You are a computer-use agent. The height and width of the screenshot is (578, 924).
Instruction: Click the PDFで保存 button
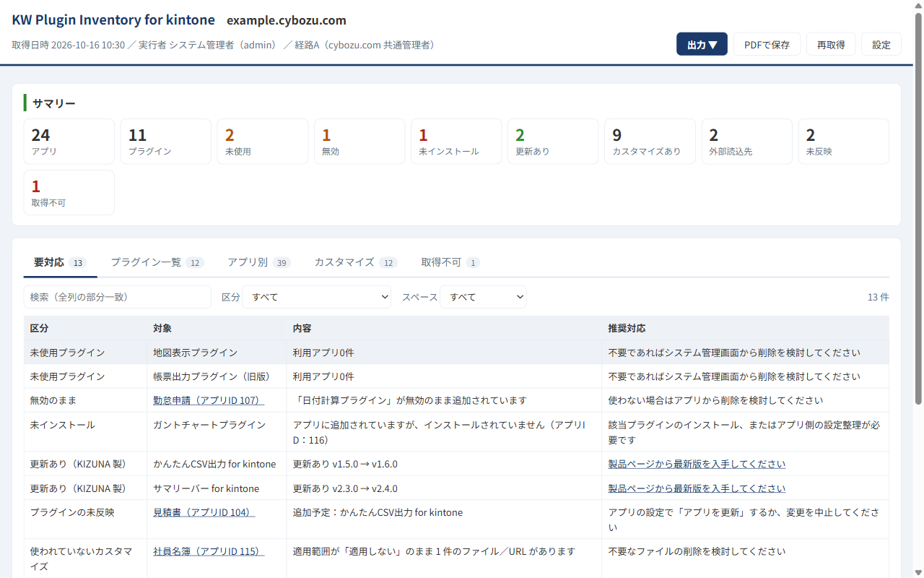[x=767, y=44]
